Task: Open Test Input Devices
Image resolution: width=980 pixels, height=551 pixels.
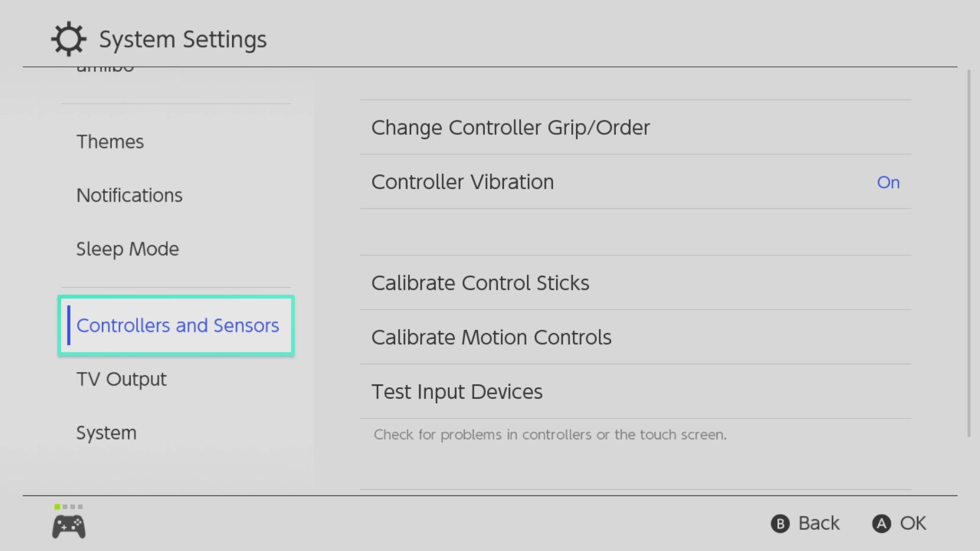Action: click(x=457, y=392)
